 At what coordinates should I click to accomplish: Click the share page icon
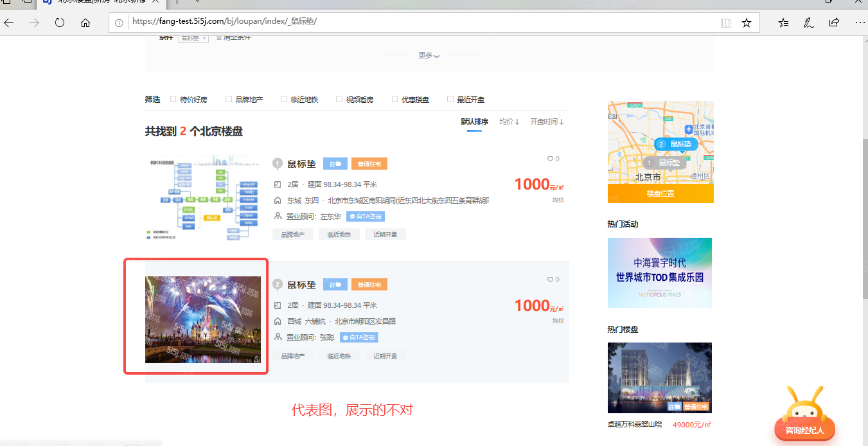coord(834,22)
